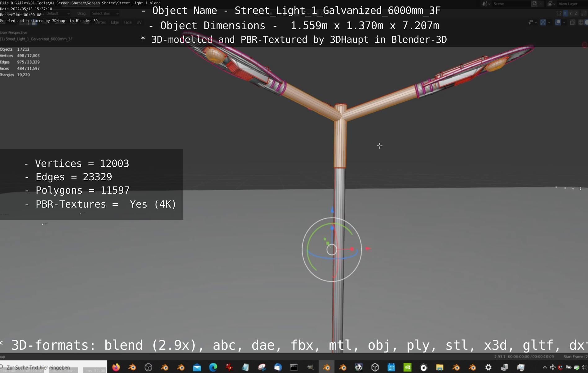Click the mesh mirror butterfly icon

559,13
